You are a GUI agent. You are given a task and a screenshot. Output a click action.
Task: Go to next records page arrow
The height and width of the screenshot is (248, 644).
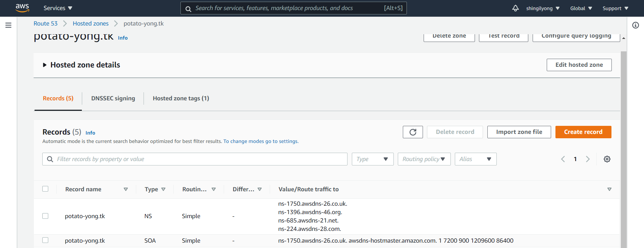(x=588, y=159)
